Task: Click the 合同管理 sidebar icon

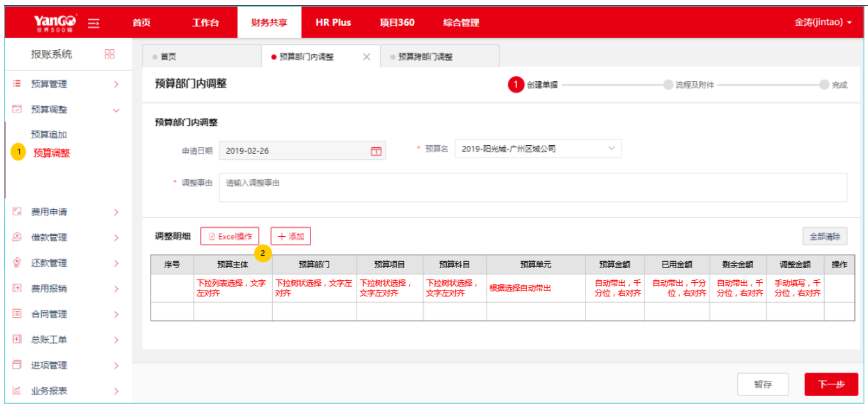Action: pos(17,313)
